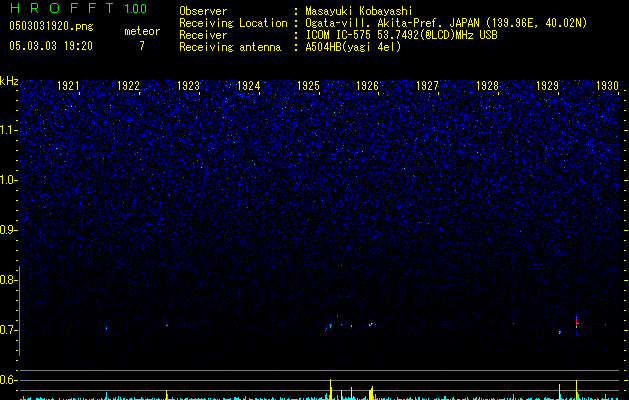
Task: Click the 1921 time marker
Action: click(68, 86)
